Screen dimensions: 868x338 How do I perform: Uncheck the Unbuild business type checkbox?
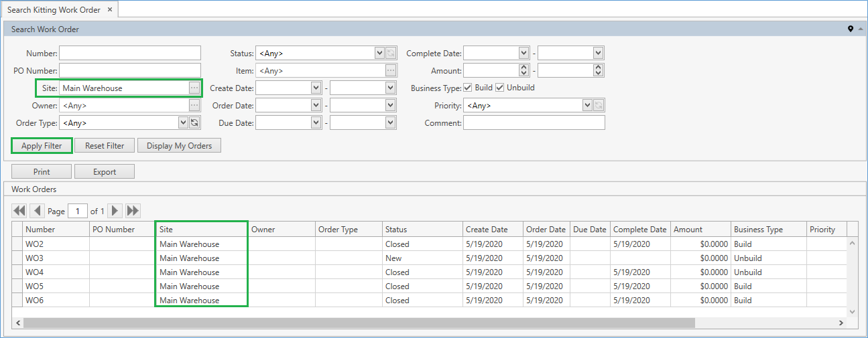(x=499, y=88)
